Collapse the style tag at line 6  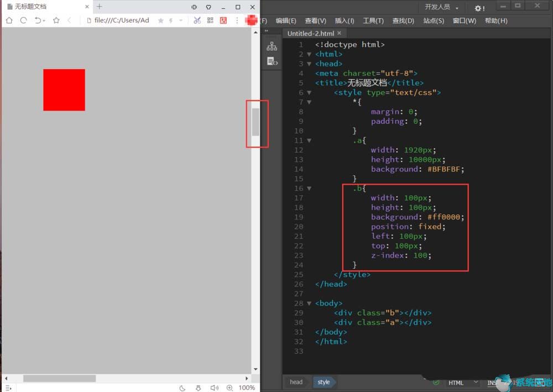[x=309, y=93]
